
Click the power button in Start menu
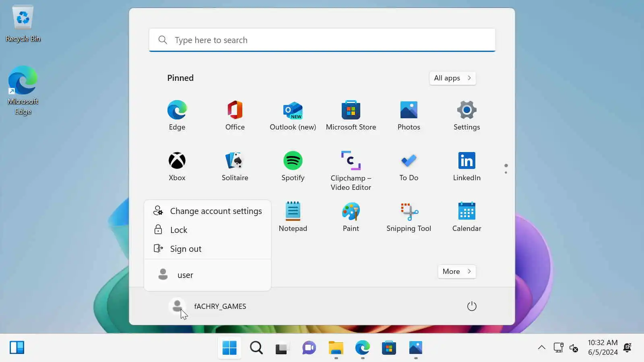click(472, 306)
